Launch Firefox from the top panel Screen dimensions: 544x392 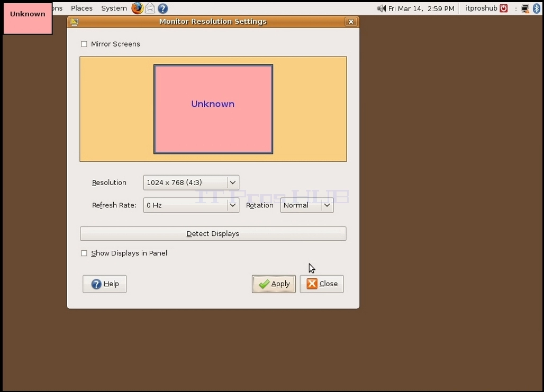pyautogui.click(x=137, y=8)
